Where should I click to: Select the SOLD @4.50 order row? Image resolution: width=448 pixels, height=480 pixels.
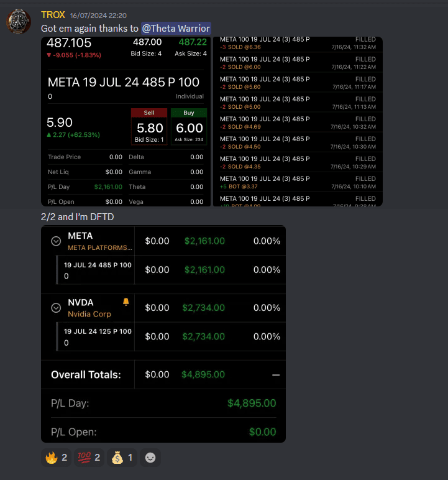[298, 142]
